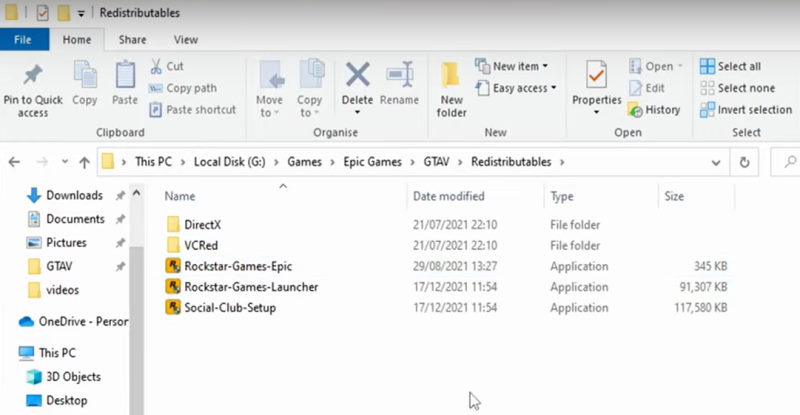Click Epic Games breadcrumb
800x415 pixels.
tap(372, 162)
